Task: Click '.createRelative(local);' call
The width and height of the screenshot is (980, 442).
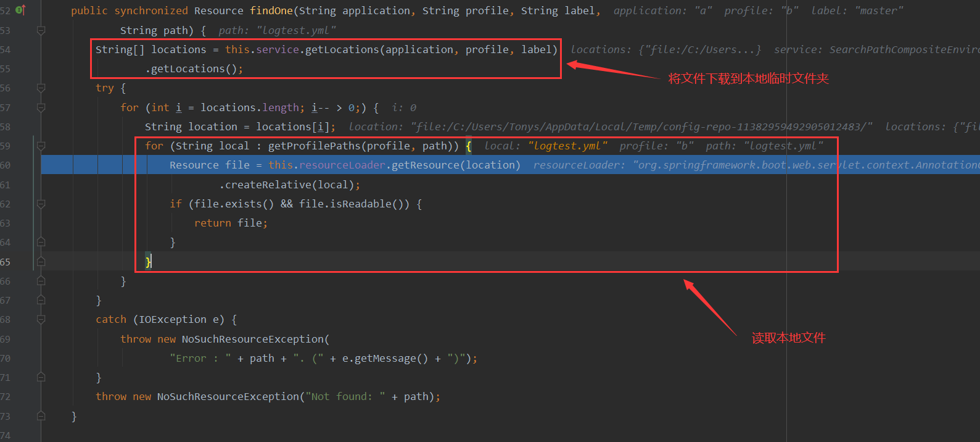Action: tap(290, 185)
